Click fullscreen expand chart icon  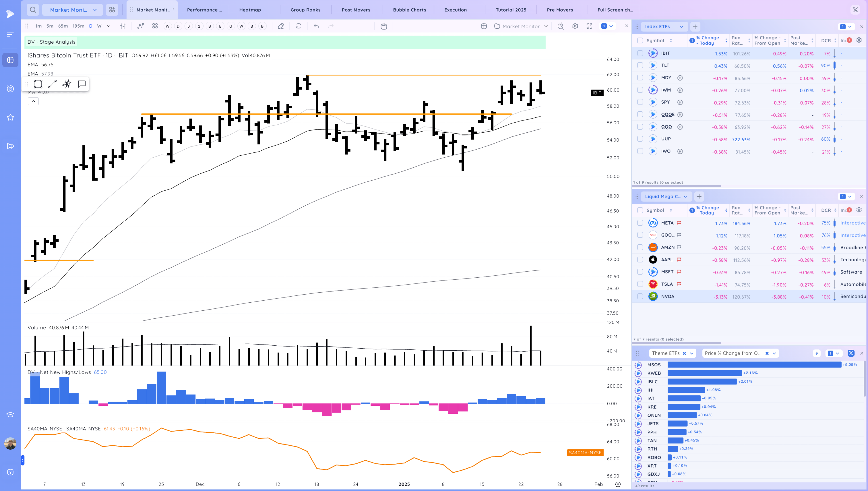pyautogui.click(x=589, y=26)
